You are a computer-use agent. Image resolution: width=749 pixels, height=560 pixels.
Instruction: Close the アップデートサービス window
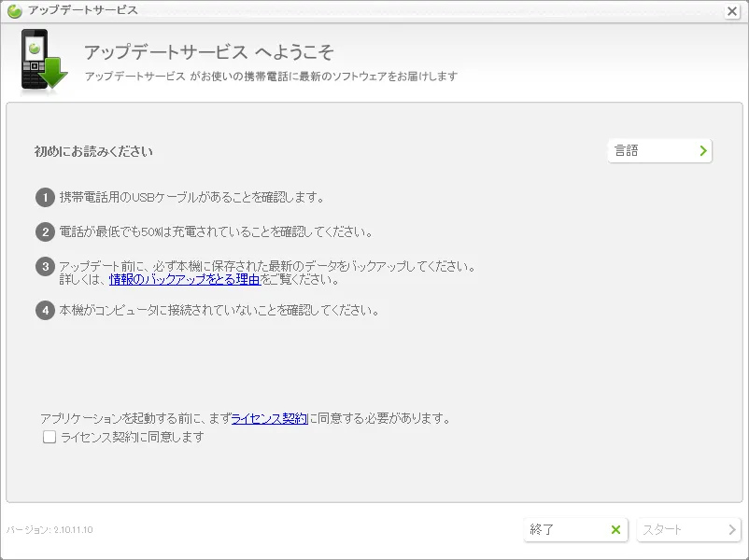[x=732, y=11]
